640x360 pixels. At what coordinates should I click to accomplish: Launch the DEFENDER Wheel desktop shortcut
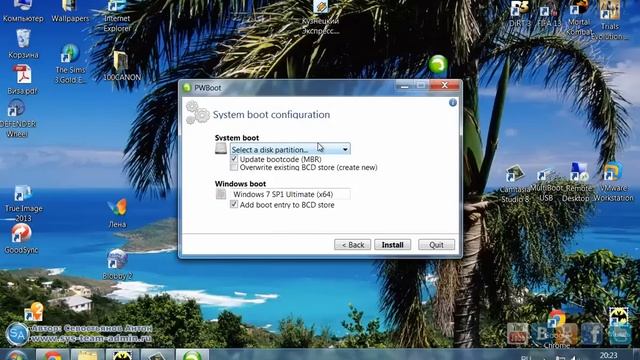pyautogui.click(x=17, y=119)
